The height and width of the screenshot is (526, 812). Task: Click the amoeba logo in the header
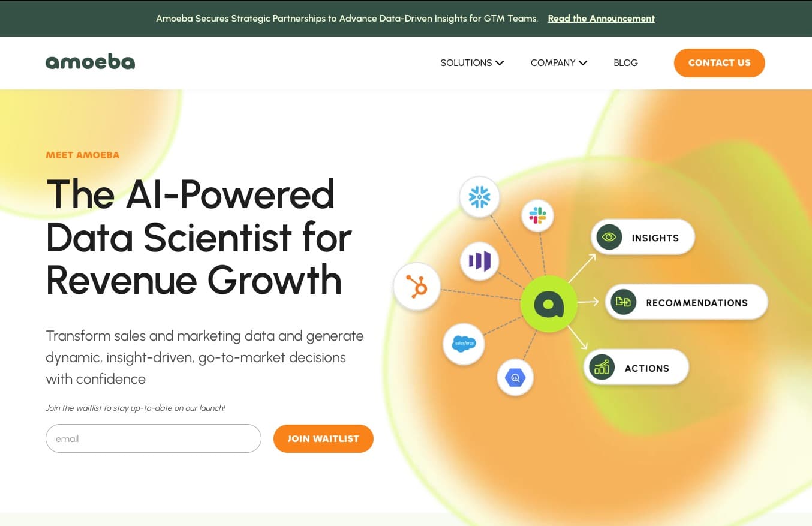[x=91, y=62]
